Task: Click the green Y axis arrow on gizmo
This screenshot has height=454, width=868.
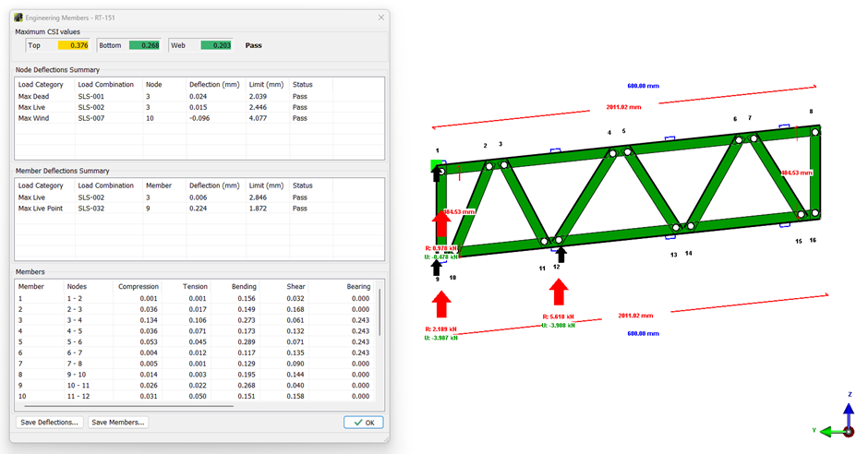Action: coord(827,431)
